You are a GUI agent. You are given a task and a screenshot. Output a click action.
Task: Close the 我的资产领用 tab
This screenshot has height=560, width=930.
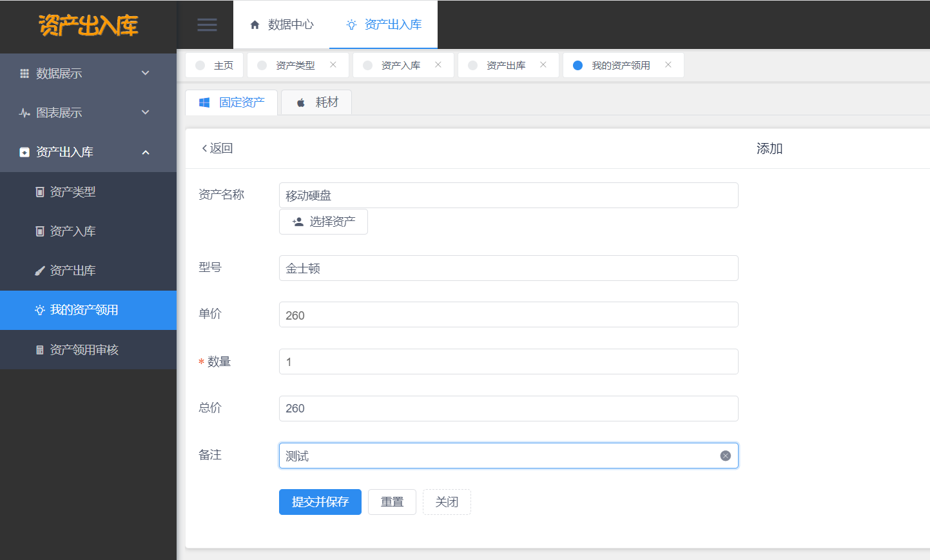[668, 64]
